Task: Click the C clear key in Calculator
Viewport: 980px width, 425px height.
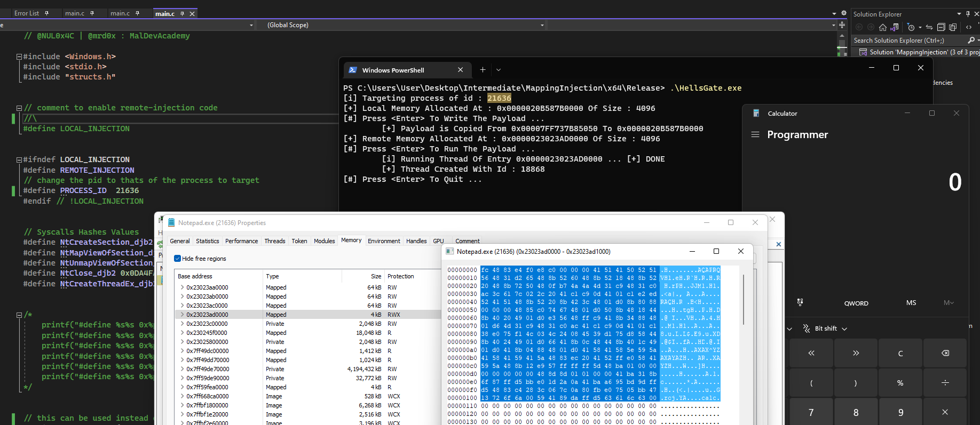Action: (x=900, y=353)
